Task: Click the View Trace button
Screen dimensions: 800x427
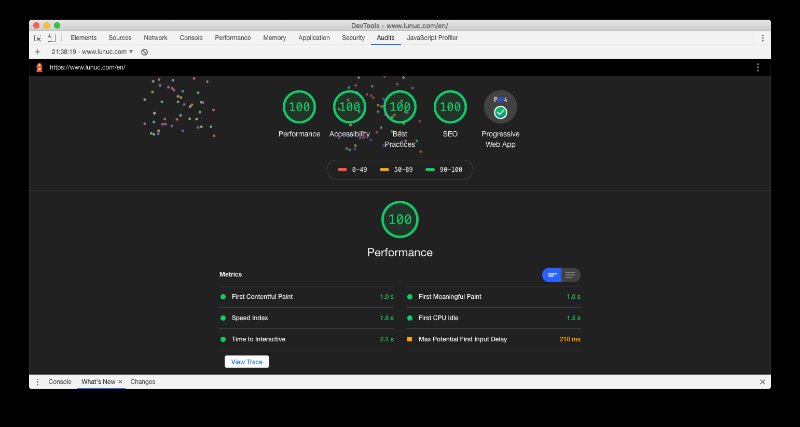Action: [247, 362]
